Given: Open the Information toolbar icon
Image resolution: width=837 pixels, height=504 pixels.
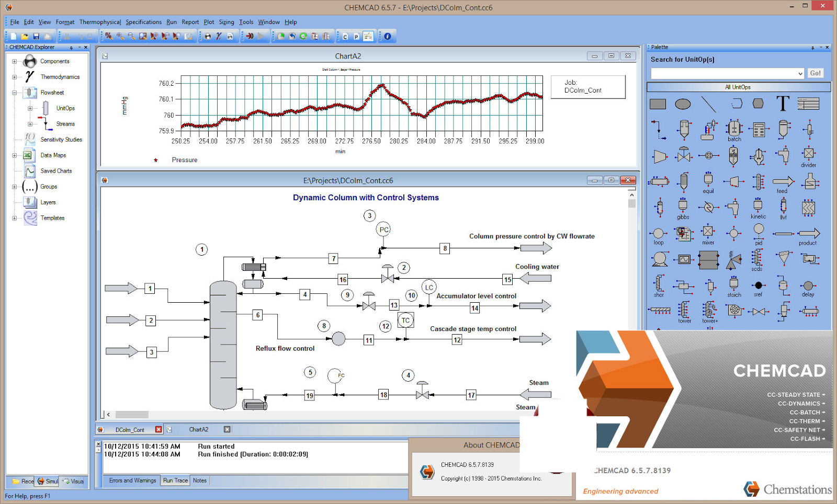Looking at the screenshot, I should click(387, 36).
